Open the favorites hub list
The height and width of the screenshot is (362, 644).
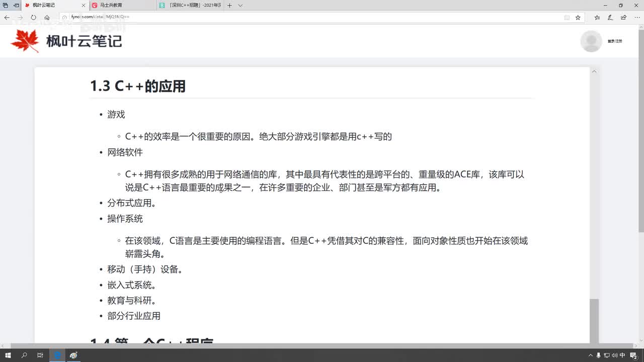click(x=597, y=17)
